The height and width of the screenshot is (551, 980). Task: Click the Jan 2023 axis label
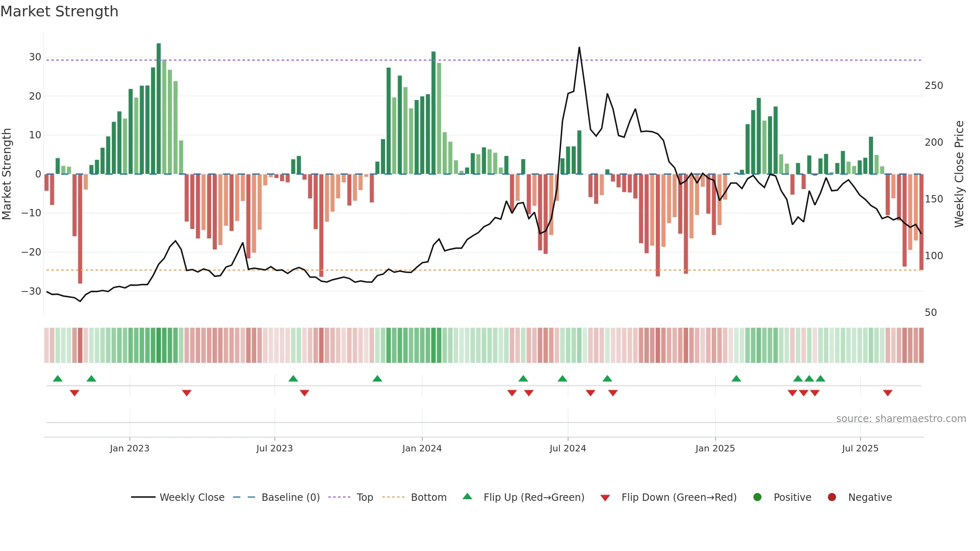pos(129,448)
